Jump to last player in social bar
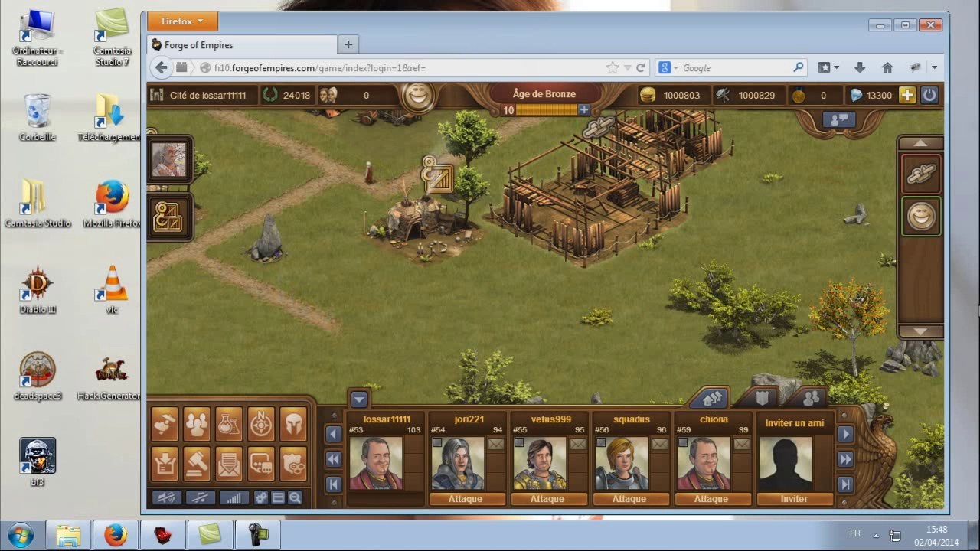 [x=845, y=484]
